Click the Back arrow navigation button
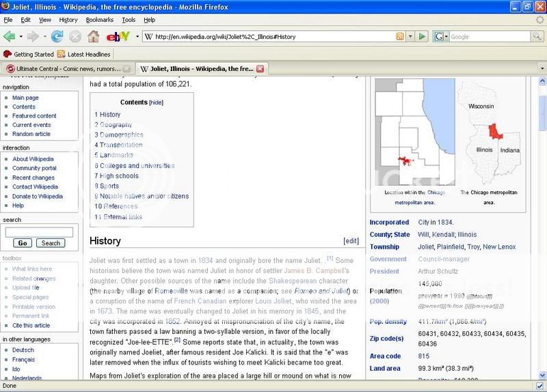 [10, 36]
